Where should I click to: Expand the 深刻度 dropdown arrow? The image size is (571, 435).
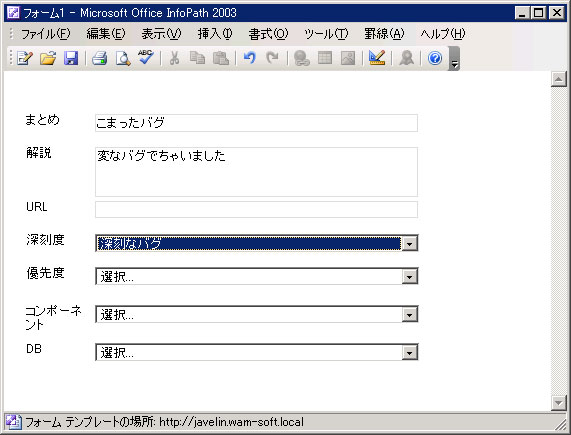(409, 244)
